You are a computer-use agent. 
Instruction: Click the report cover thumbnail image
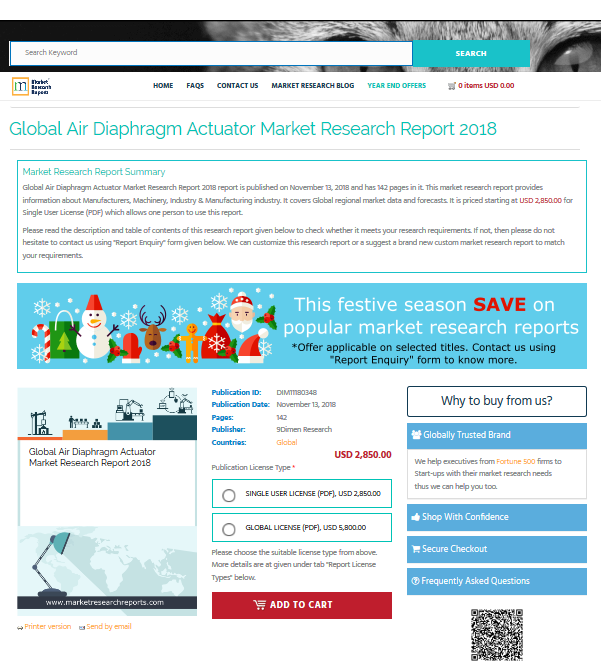click(x=107, y=502)
